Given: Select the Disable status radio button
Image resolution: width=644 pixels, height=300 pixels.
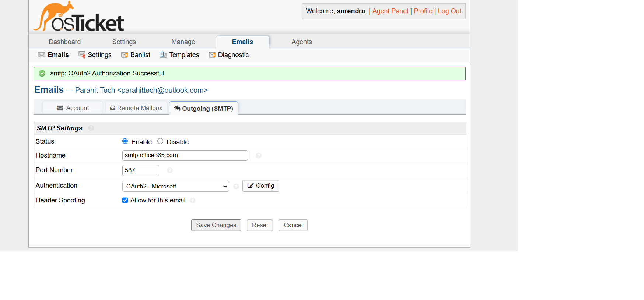Looking at the screenshot, I should (160, 141).
